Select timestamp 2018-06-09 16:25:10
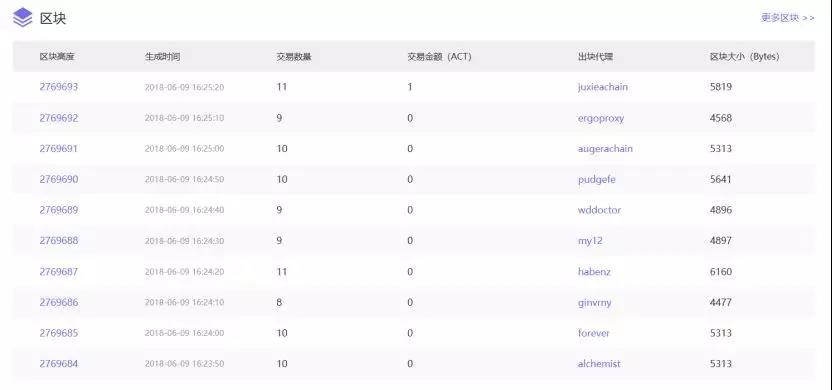The width and height of the screenshot is (832, 390). (184, 118)
